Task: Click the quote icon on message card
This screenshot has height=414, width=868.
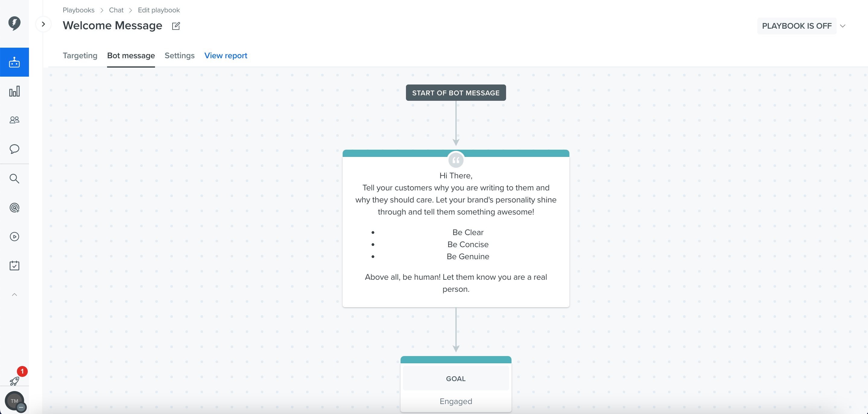Action: point(456,161)
